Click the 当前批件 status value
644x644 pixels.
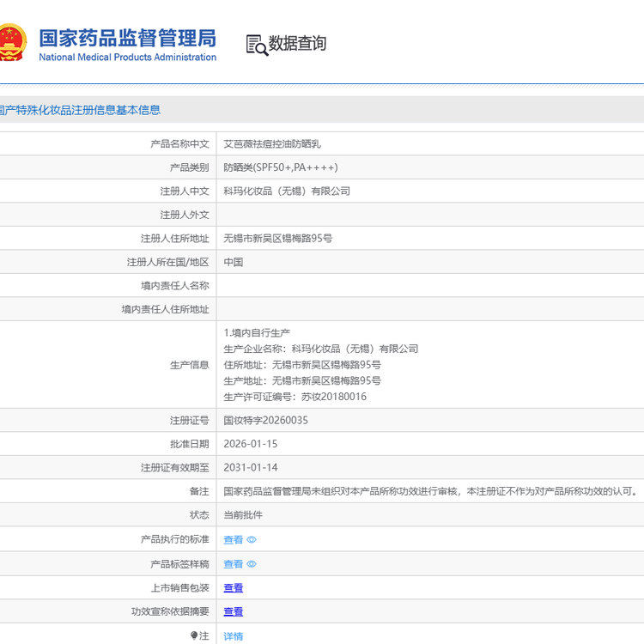[x=243, y=515]
